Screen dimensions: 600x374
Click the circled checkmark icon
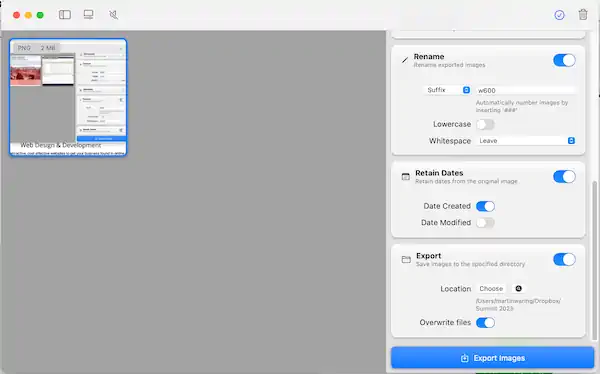click(x=559, y=15)
